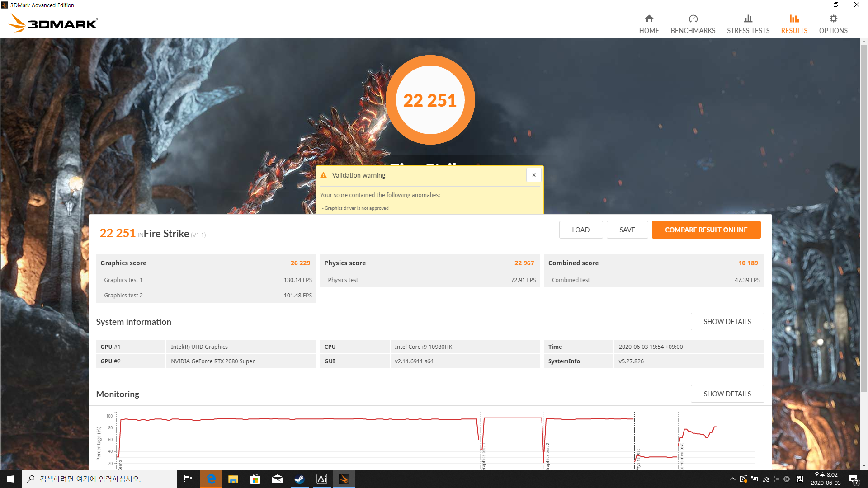This screenshot has width=868, height=488.
Task: Click the 3DMark logo
Action: (x=53, y=23)
